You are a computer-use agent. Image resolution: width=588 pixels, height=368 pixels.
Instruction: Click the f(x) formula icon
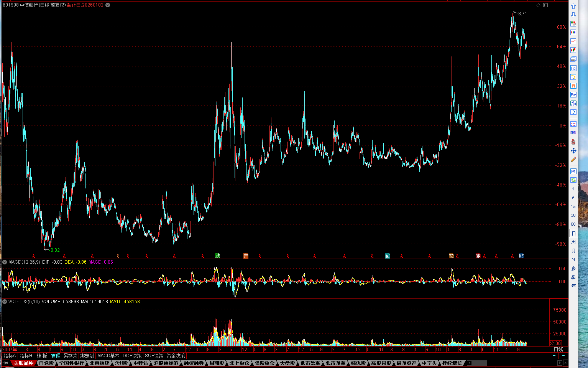coord(573,103)
